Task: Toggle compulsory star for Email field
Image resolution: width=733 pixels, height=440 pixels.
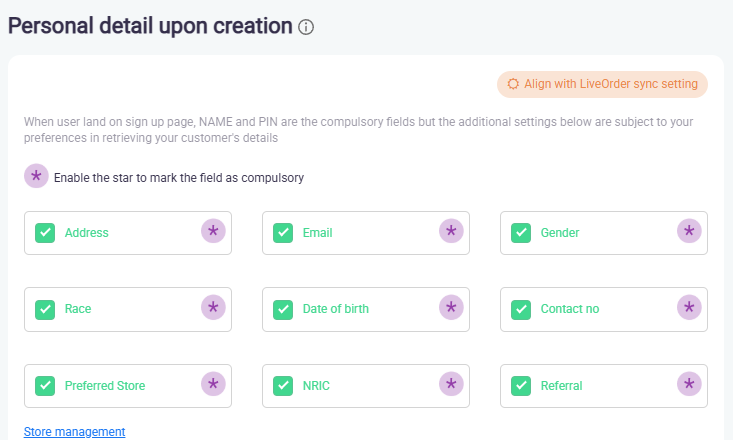Action: click(451, 232)
